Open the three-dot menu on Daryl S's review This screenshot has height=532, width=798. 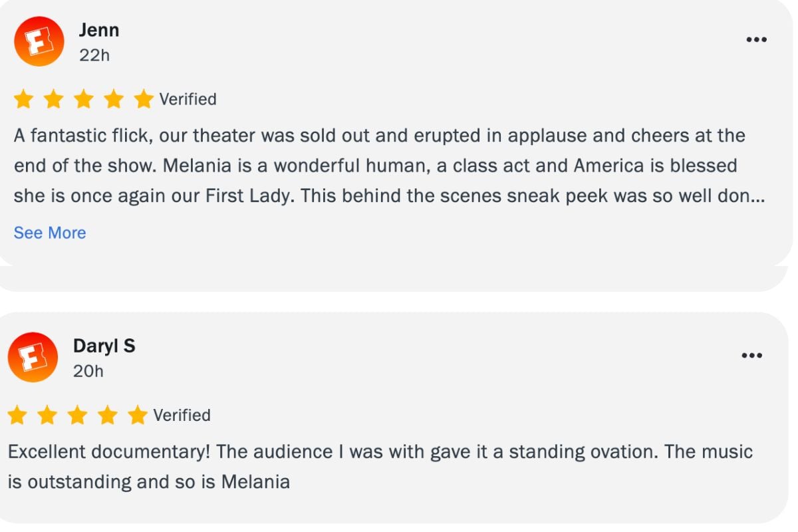tap(751, 356)
